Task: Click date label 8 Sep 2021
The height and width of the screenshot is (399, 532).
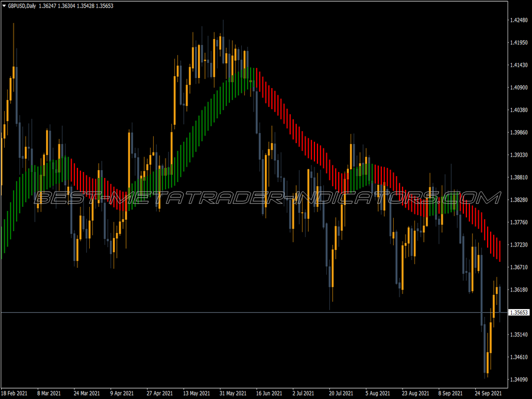Action: coord(450,393)
